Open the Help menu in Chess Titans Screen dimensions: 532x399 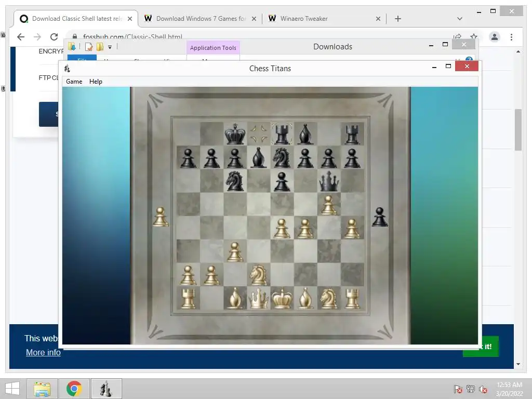(x=96, y=82)
